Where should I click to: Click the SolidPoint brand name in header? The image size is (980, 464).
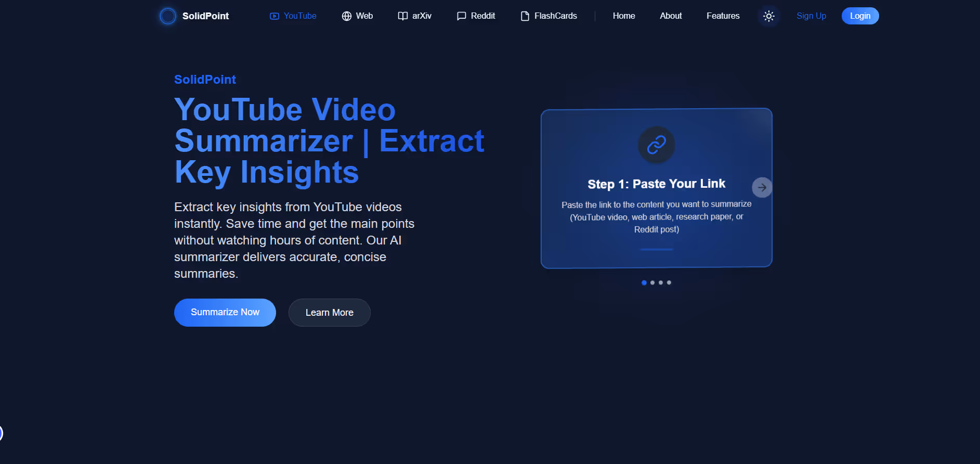[205, 16]
